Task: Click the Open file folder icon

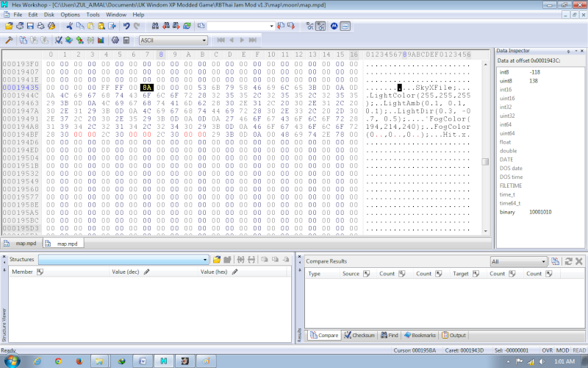Action: [x=9, y=26]
